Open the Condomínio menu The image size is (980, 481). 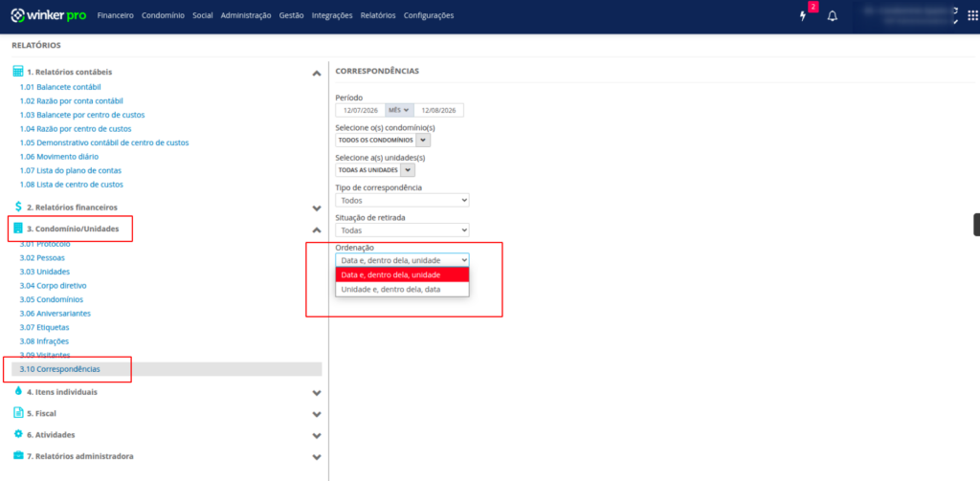pyautogui.click(x=163, y=15)
